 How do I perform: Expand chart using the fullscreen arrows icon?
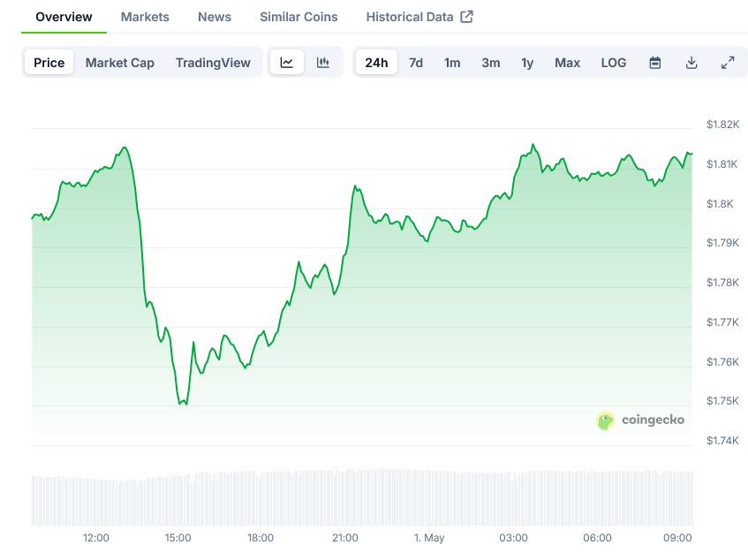pyautogui.click(x=728, y=62)
